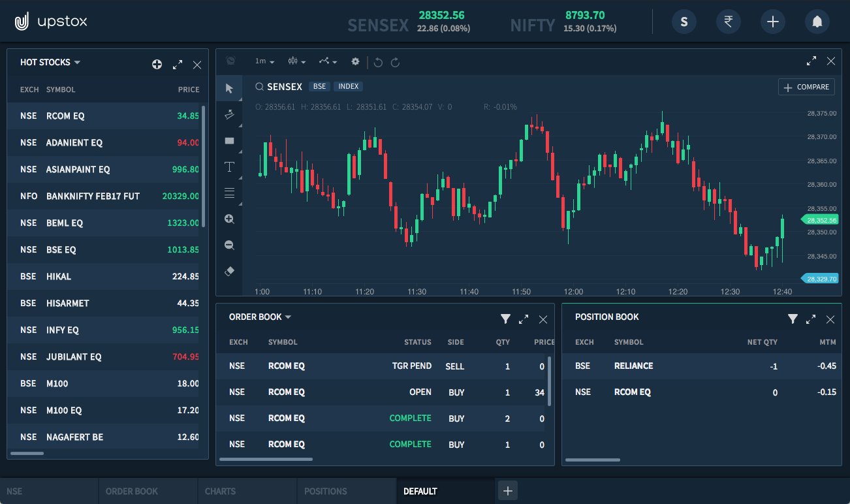Select the eraser to remove chart drawings
This screenshot has height=504, width=850.
[229, 271]
